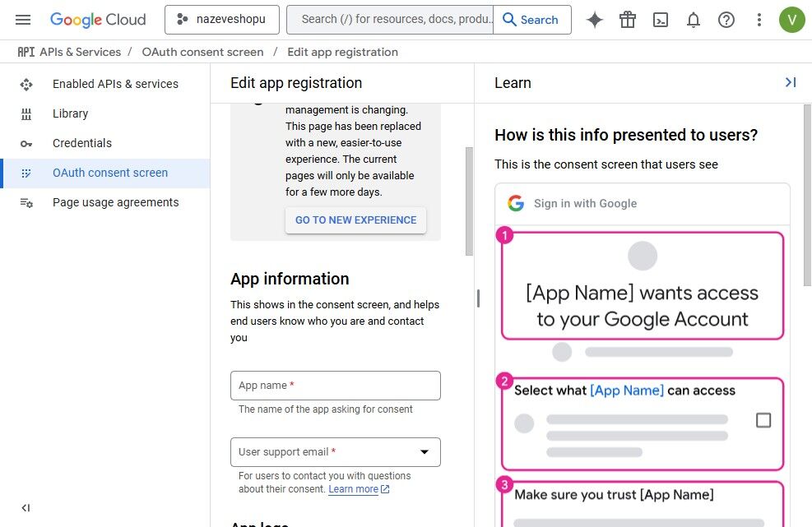Open Page usage agreements
The height and width of the screenshot is (527, 812).
[105, 202]
